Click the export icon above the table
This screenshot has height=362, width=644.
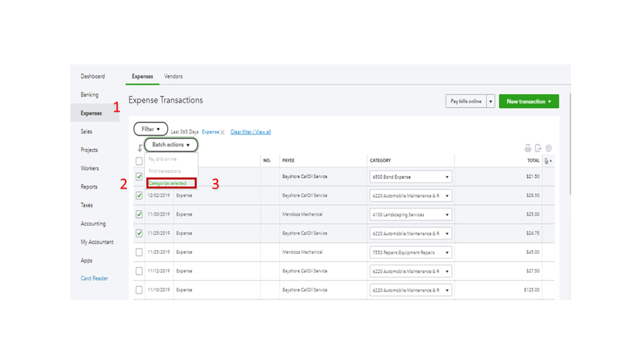pos(538,148)
